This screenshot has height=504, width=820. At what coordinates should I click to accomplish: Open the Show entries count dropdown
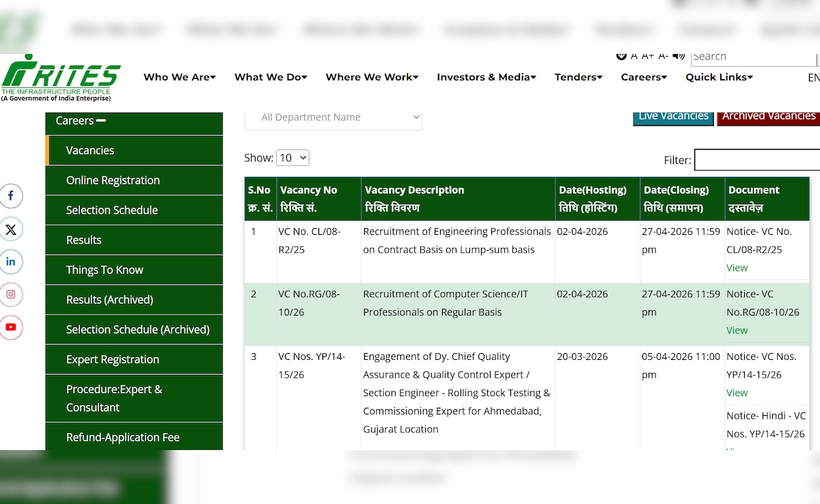(x=292, y=158)
